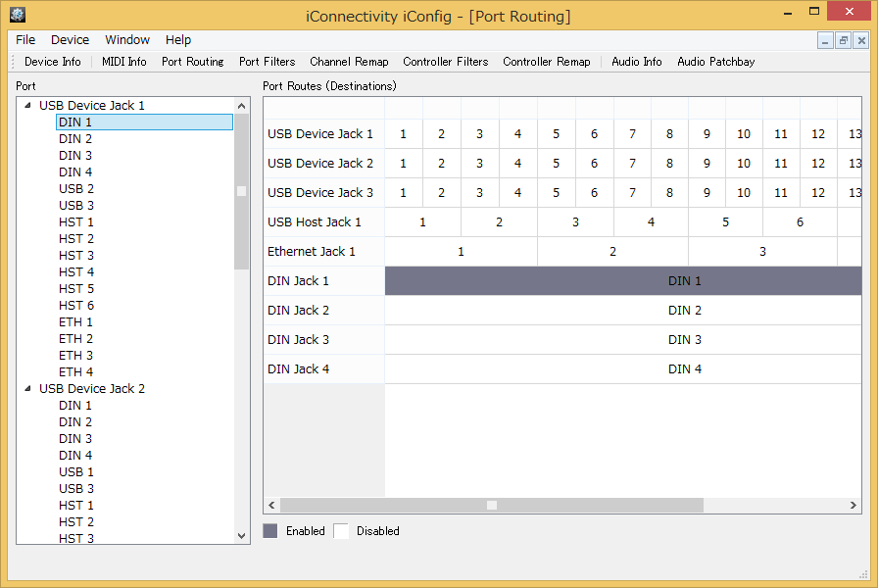The image size is (878, 588).
Task: Click the Port tree vertical scrollbar thumb
Action: pos(241,191)
